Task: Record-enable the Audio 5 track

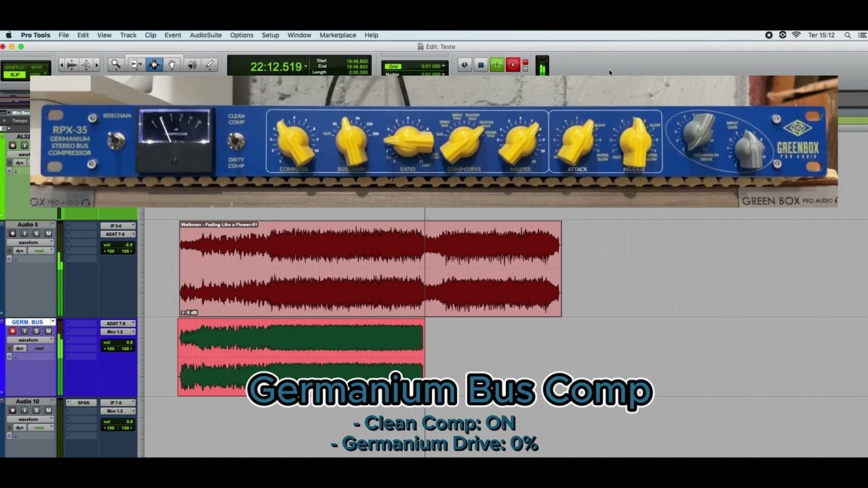Action: [12, 233]
